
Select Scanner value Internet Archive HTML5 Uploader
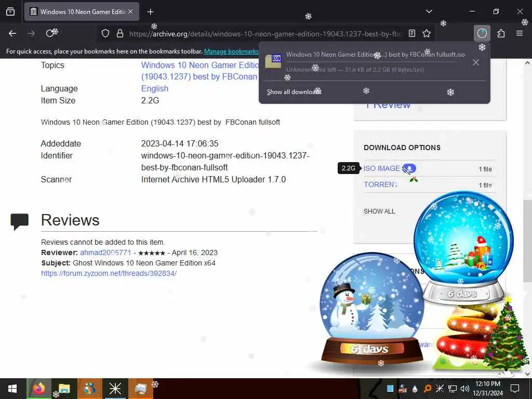[214, 179]
